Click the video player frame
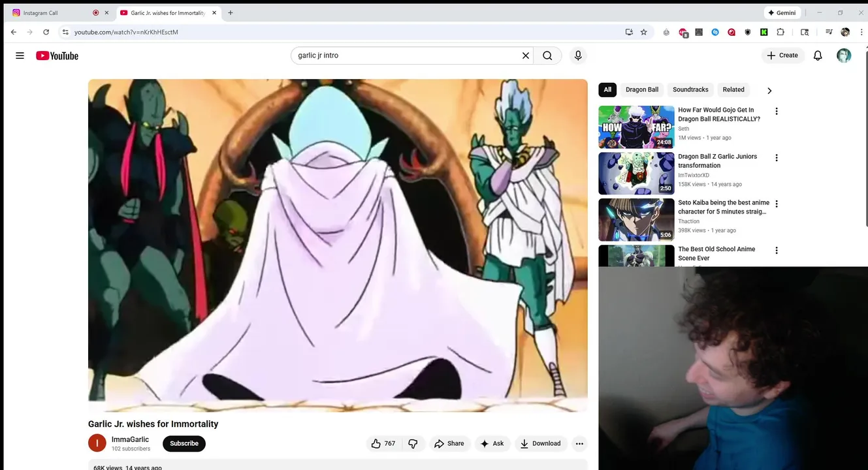 (x=338, y=245)
